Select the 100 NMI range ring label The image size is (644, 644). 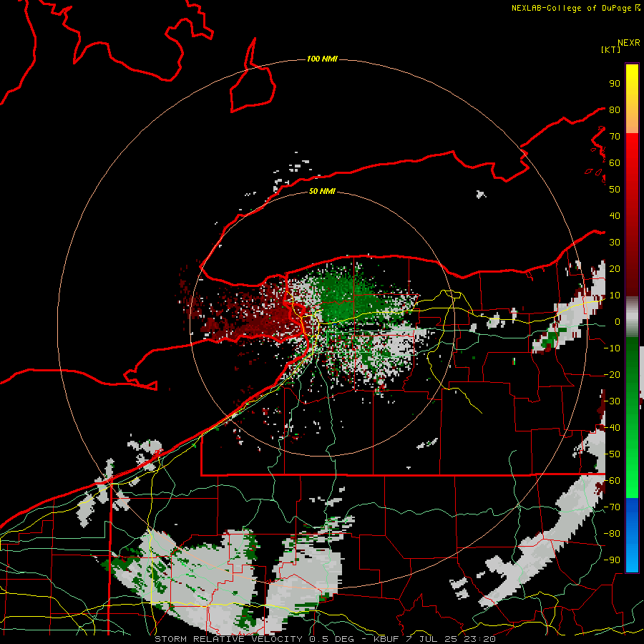click(x=322, y=59)
